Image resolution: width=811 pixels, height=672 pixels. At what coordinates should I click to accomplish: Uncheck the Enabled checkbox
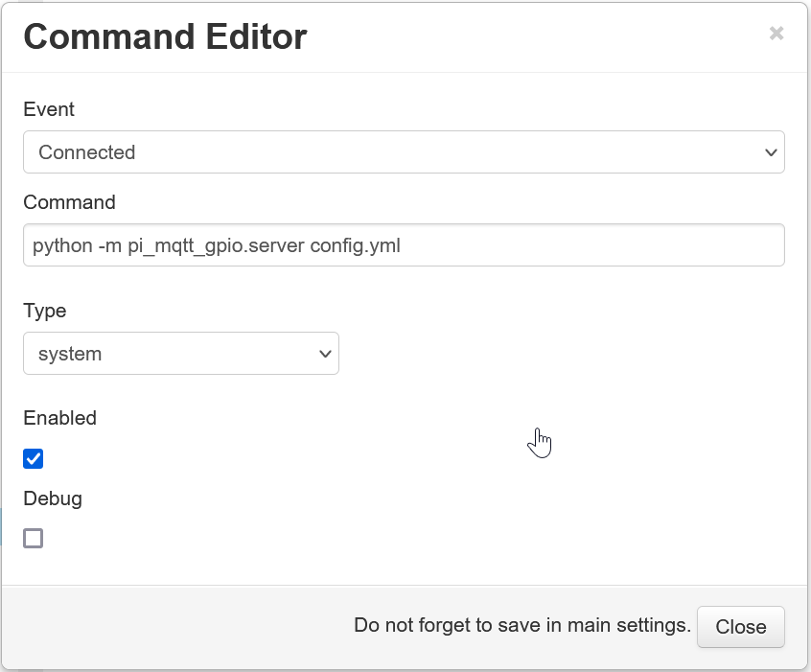tap(34, 459)
